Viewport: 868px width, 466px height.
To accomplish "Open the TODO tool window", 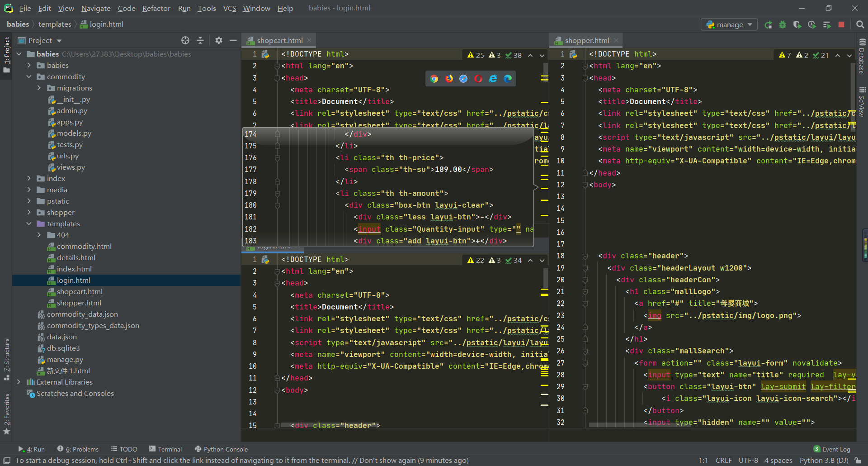I will click(x=124, y=449).
